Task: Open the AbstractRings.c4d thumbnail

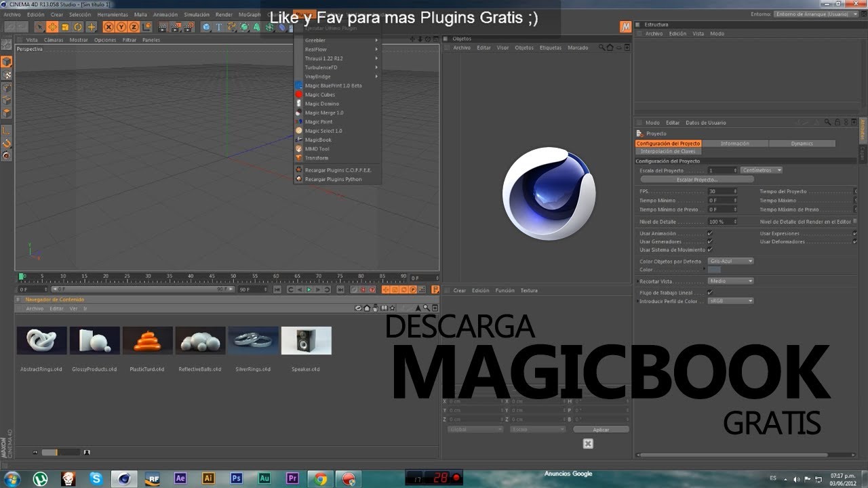Action: pos(42,340)
